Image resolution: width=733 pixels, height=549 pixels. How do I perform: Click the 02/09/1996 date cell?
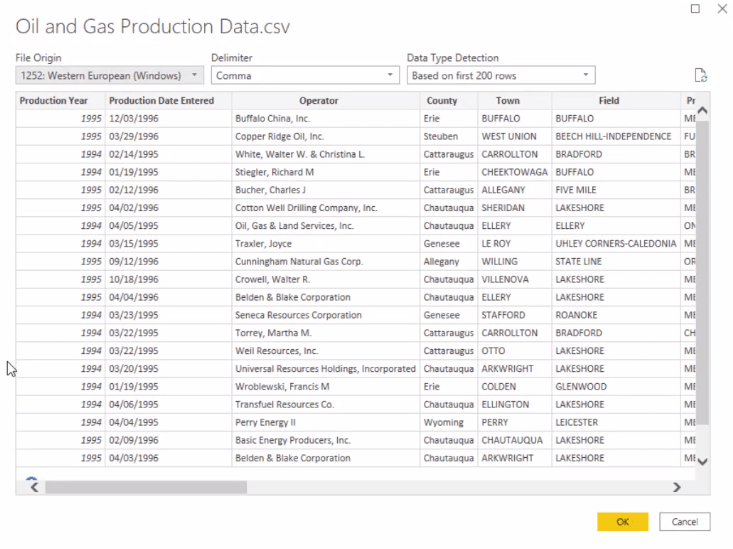pyautogui.click(x=168, y=440)
